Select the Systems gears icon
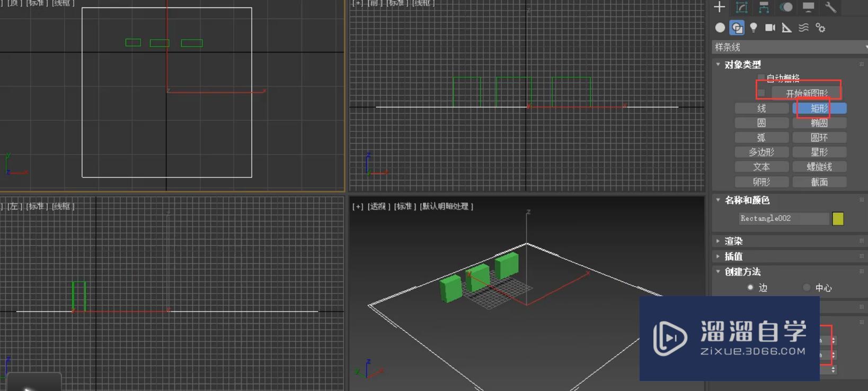Image resolution: width=868 pixels, height=391 pixels. [820, 28]
